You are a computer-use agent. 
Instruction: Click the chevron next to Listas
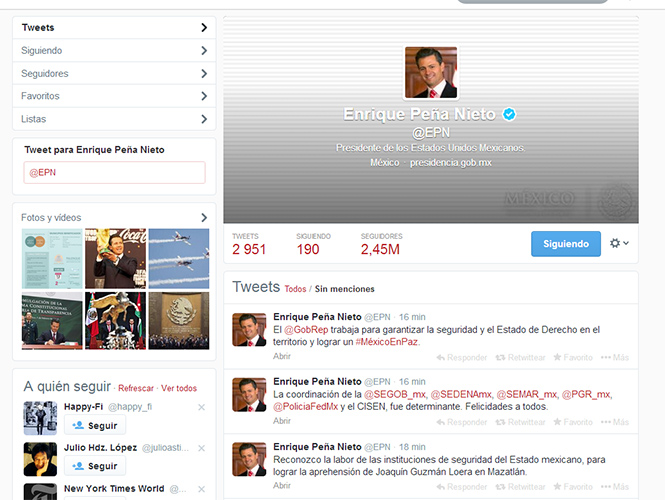[x=204, y=119]
